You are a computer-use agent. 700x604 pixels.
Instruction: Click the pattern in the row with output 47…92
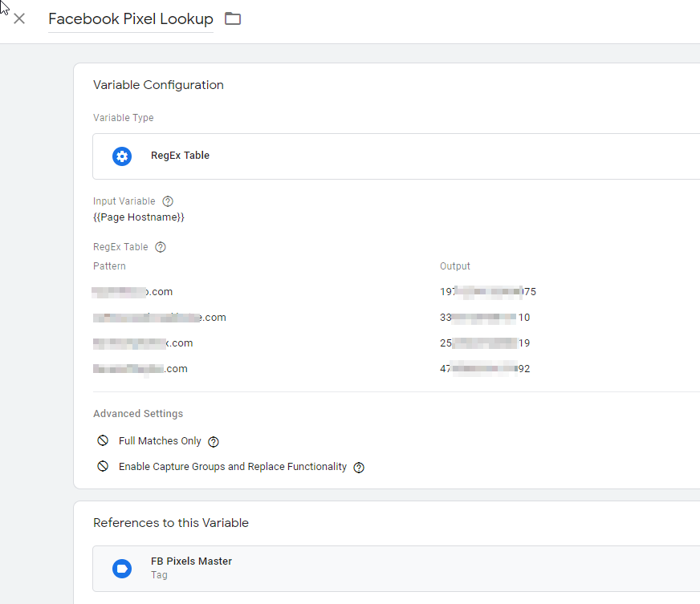[140, 369]
